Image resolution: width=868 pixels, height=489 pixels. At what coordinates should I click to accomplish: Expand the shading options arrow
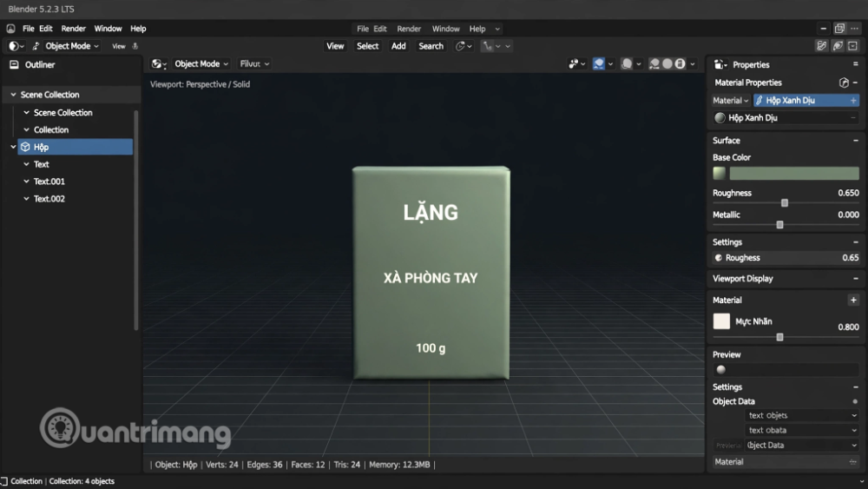click(693, 64)
